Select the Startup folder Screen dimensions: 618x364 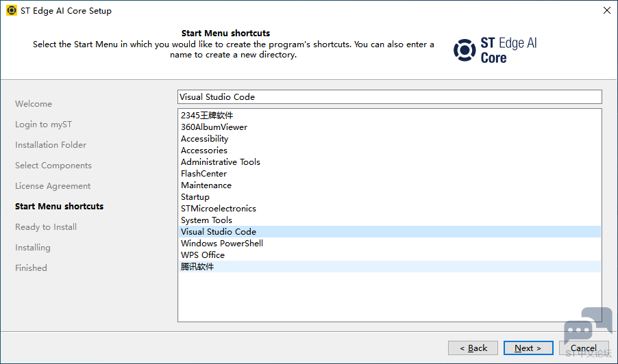[389, 197]
